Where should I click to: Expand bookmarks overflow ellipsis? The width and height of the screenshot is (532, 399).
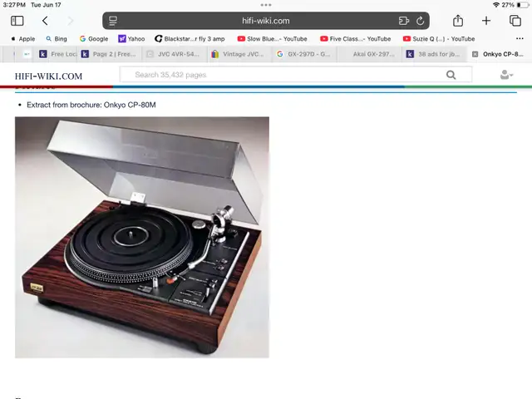click(520, 39)
